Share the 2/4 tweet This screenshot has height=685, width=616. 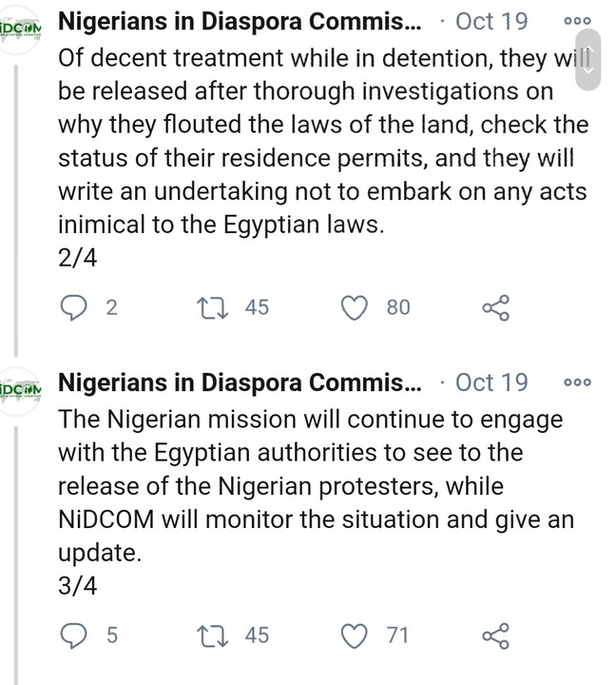click(x=495, y=307)
